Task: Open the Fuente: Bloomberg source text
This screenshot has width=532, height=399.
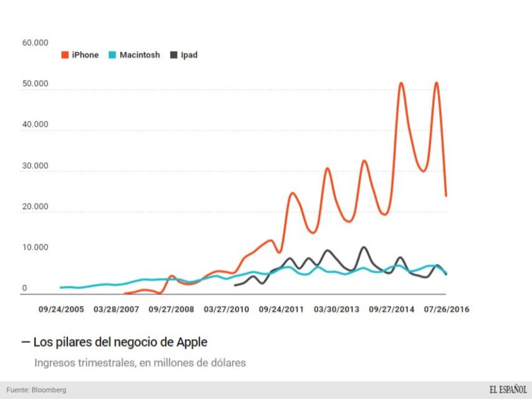Action: pyautogui.click(x=36, y=390)
